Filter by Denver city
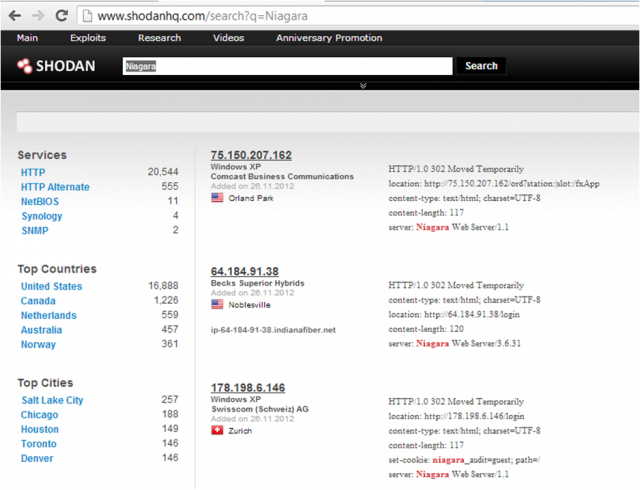640x490 pixels. click(x=37, y=459)
